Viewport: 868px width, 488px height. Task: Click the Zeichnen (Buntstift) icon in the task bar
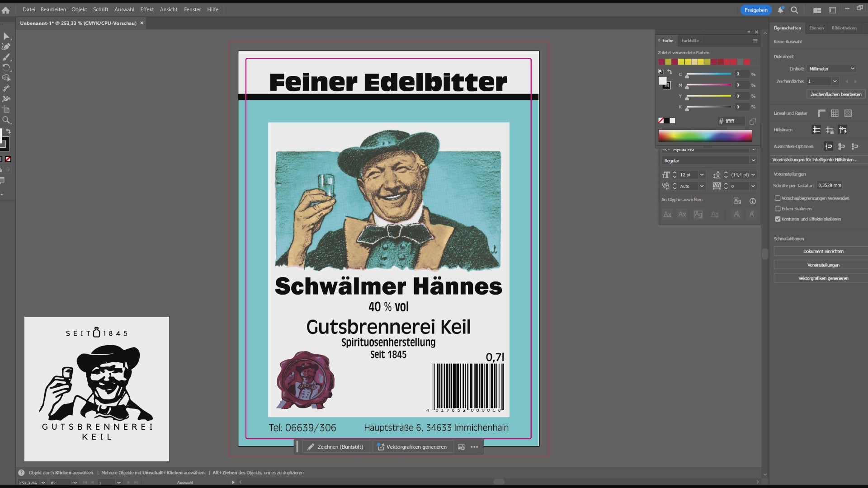point(311,446)
